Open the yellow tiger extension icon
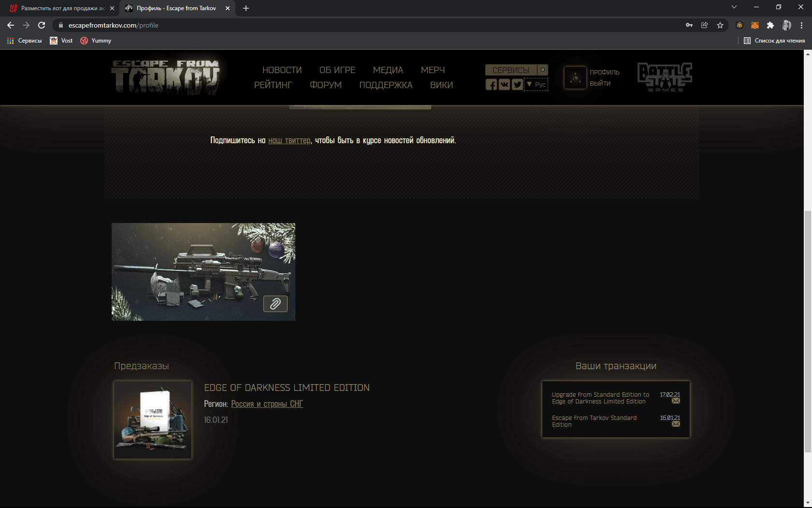The width and height of the screenshot is (812, 508). click(x=739, y=25)
